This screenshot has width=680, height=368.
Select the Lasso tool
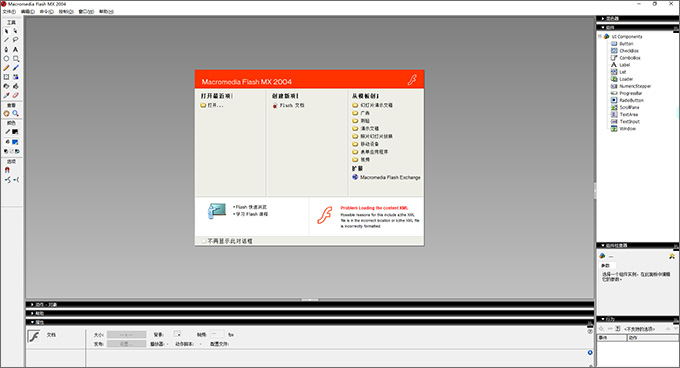click(16, 40)
